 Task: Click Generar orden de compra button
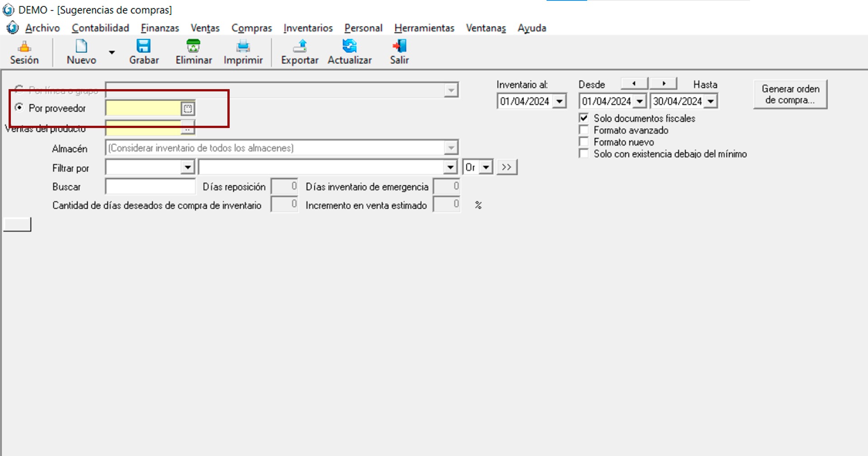click(790, 95)
